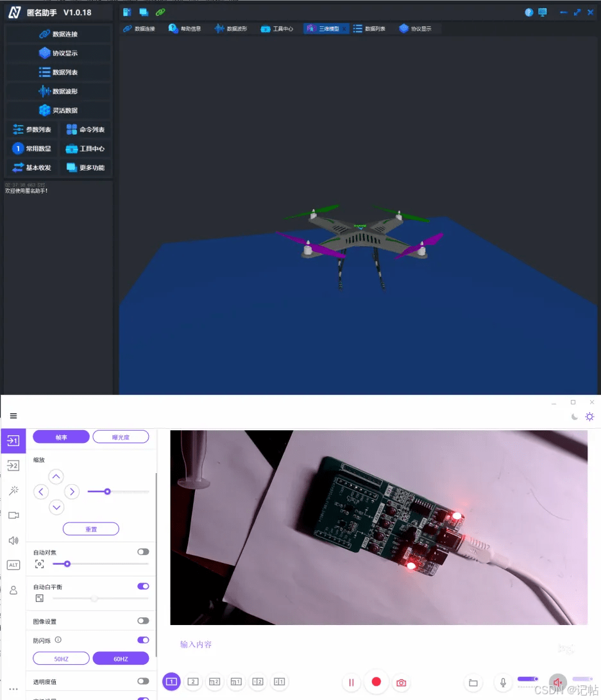This screenshot has width=601, height=700.
Task: Open 工具中心 in the left sidebar
Action: [85, 149]
